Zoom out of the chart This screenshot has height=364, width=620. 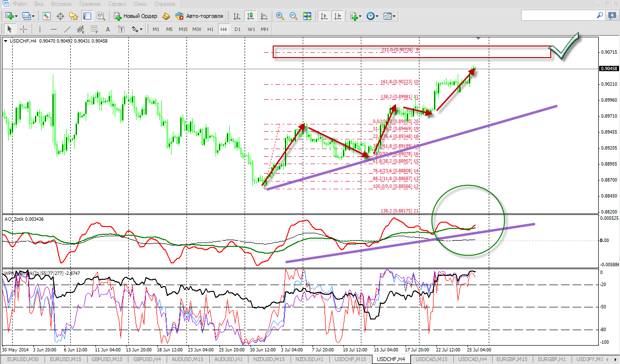293,16
